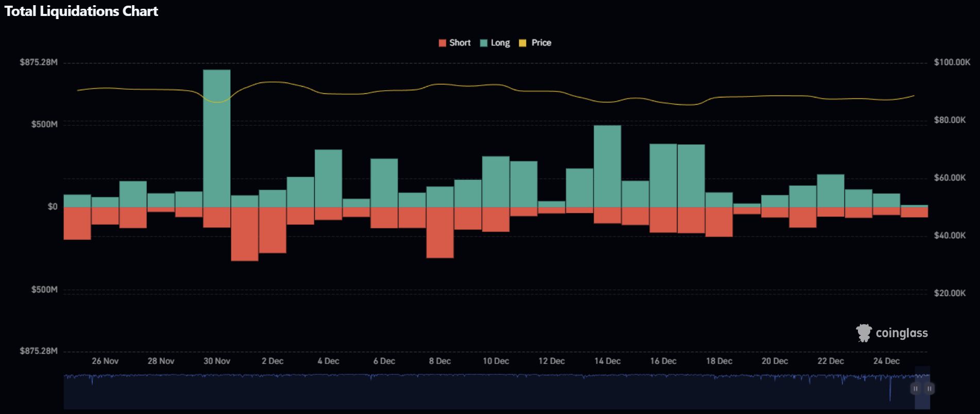The width and height of the screenshot is (980, 414).
Task: Select the green Long bar on 14 Dec
Action: coord(607,166)
